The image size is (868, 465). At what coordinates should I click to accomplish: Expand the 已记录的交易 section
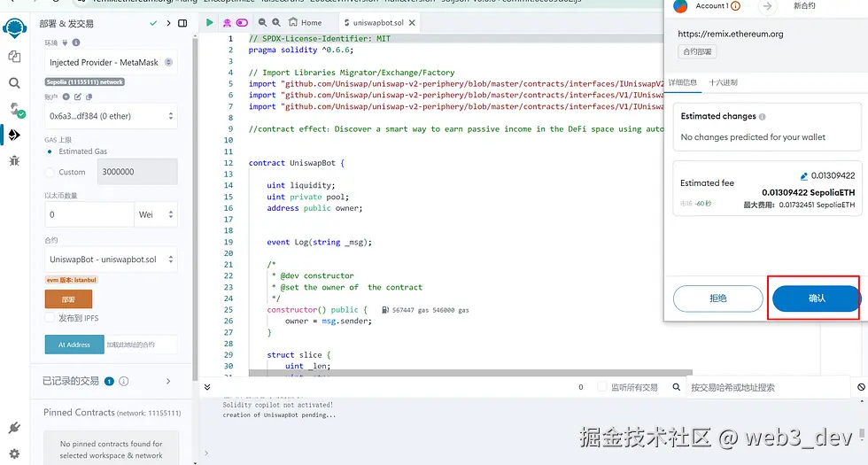(x=168, y=381)
